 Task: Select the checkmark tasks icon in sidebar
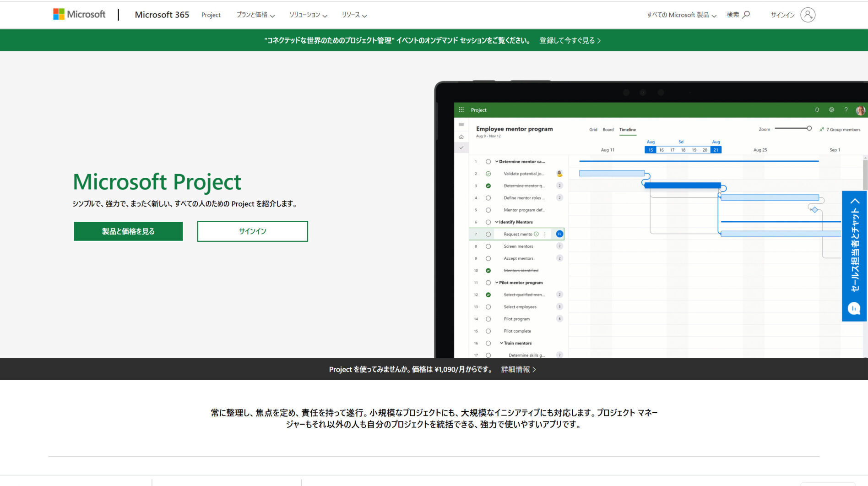click(x=461, y=147)
